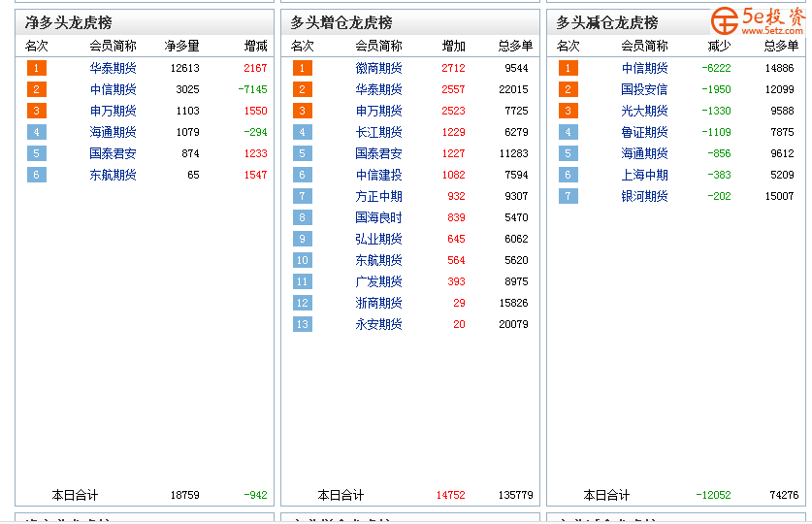Click daily total 74276
Screen dimensions: 812x524
point(785,495)
